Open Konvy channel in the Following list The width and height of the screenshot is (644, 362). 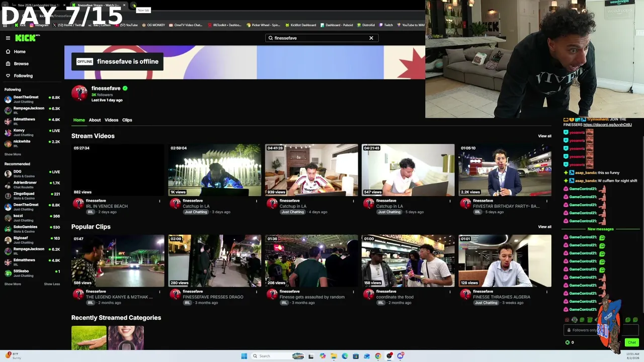click(x=32, y=132)
